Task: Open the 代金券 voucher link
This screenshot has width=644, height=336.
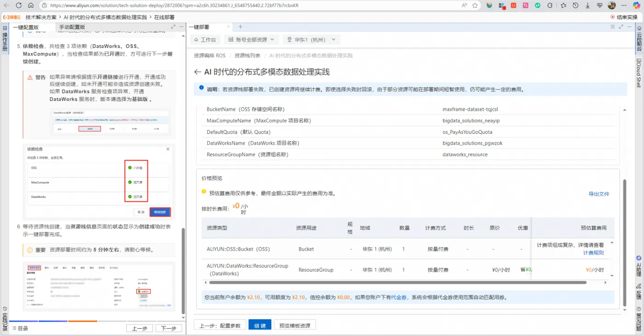Action: (x=399, y=297)
